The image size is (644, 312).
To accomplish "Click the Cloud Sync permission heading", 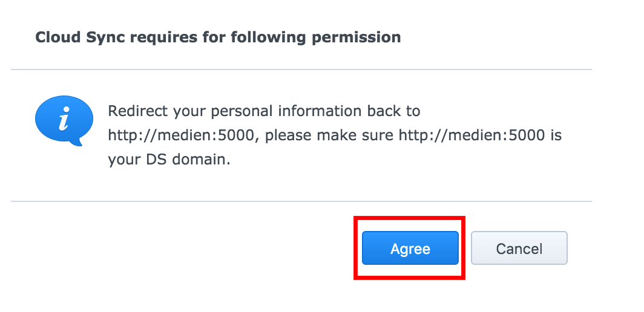I will pos(218,37).
